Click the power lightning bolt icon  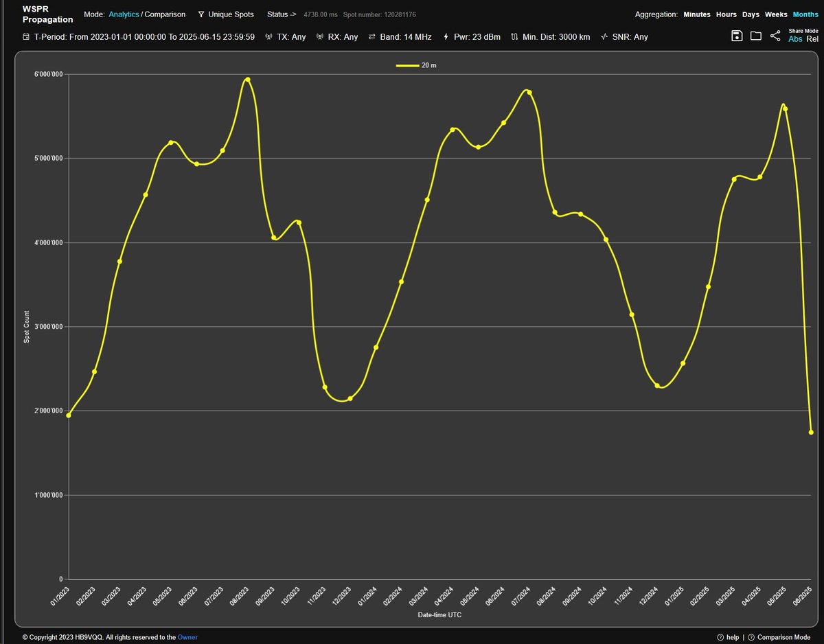click(x=446, y=36)
